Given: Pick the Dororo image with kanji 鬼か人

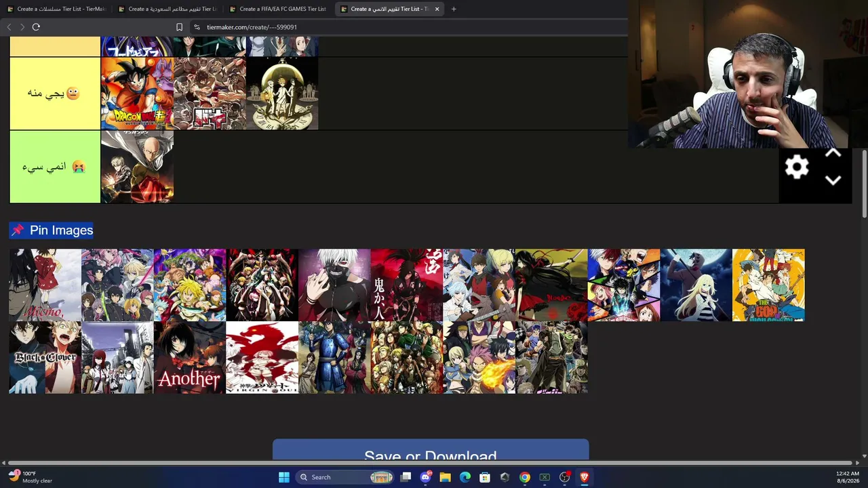Looking at the screenshot, I should [407, 285].
